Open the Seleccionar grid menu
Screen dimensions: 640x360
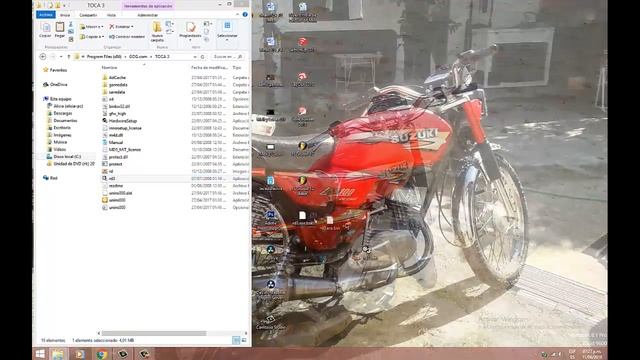click(x=227, y=30)
